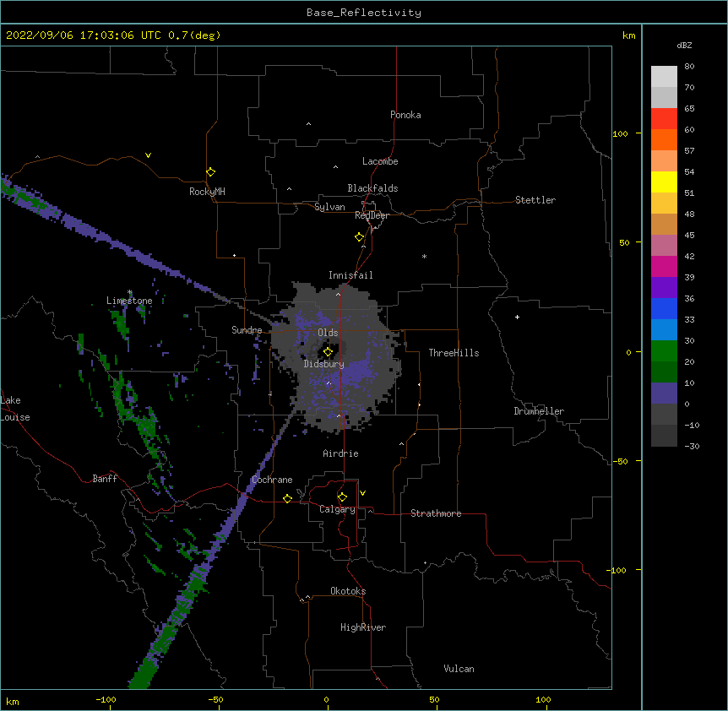Click the asterisk marker above Limestone

coord(130,292)
